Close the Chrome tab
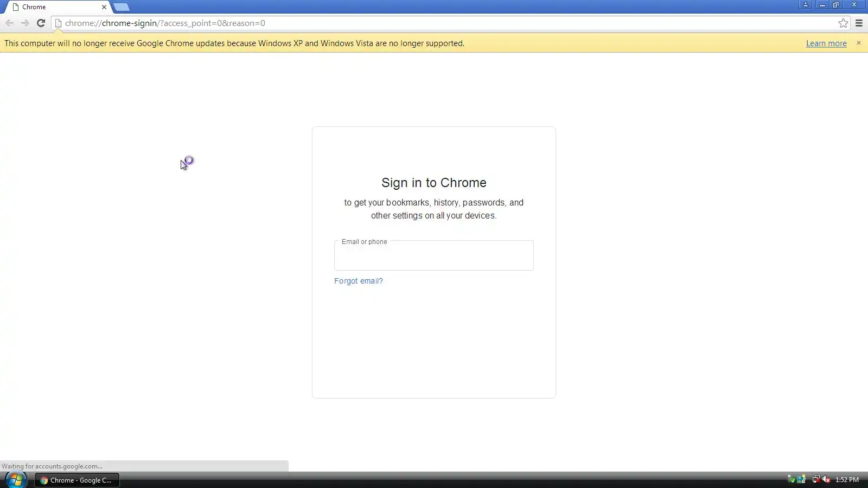868x488 pixels. coord(104,7)
